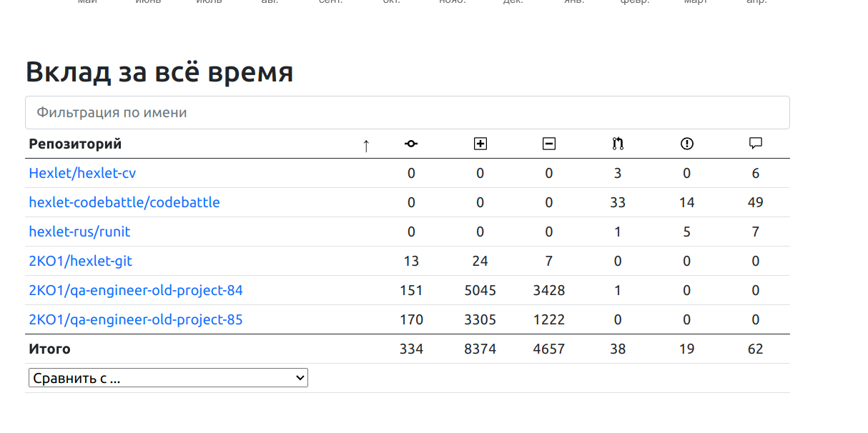The height and width of the screenshot is (433, 868).
Task: Open the 'Сравнить с ...' dropdown
Action: tap(168, 378)
